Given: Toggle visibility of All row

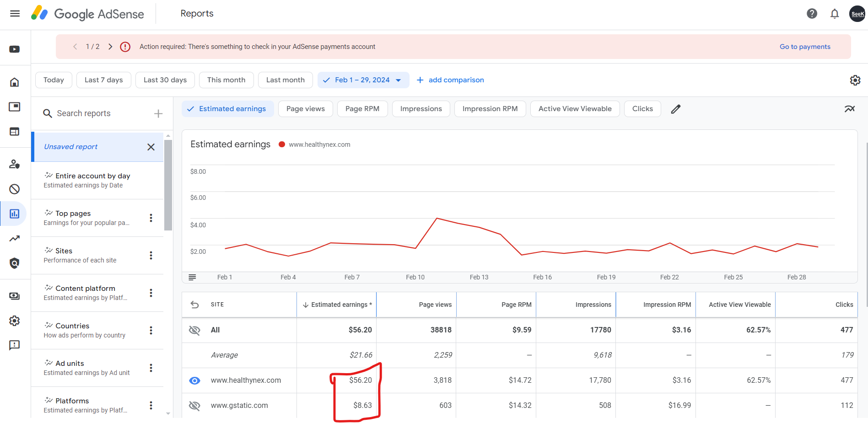Looking at the screenshot, I should click(x=194, y=330).
